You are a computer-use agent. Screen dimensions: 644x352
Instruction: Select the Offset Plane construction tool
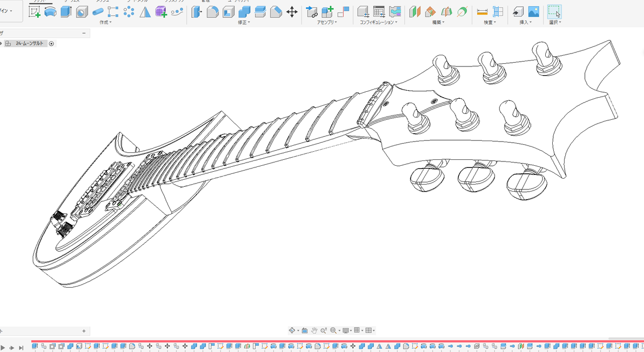click(x=415, y=11)
